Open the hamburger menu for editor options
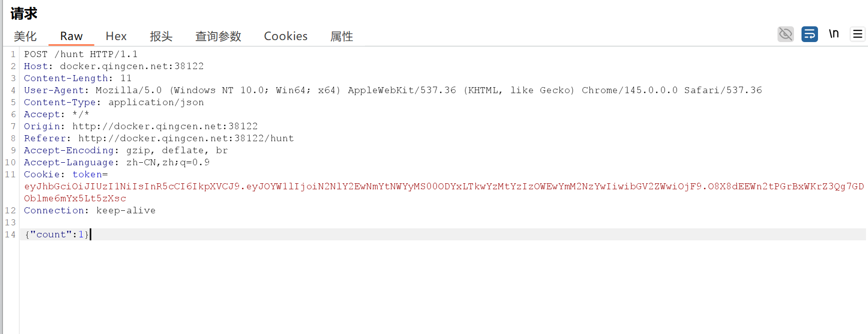 [857, 34]
